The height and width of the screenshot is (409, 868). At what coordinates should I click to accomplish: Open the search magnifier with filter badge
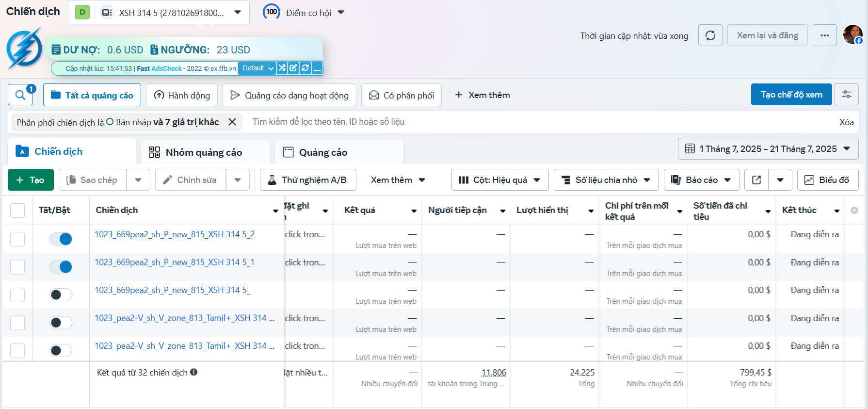coord(20,95)
